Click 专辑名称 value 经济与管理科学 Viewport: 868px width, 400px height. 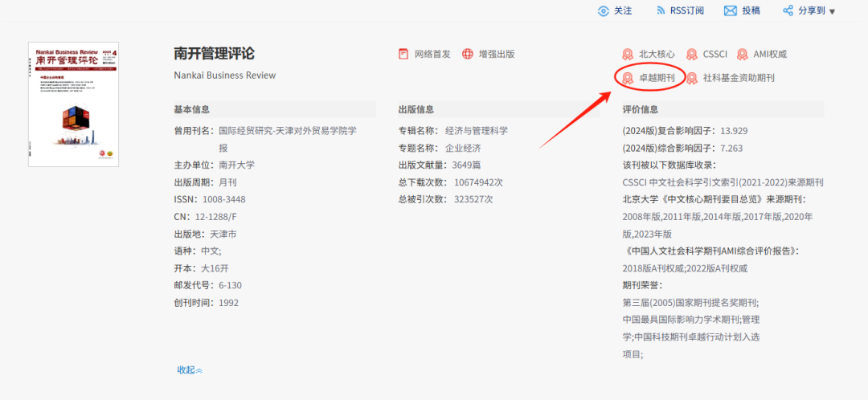pos(477,131)
